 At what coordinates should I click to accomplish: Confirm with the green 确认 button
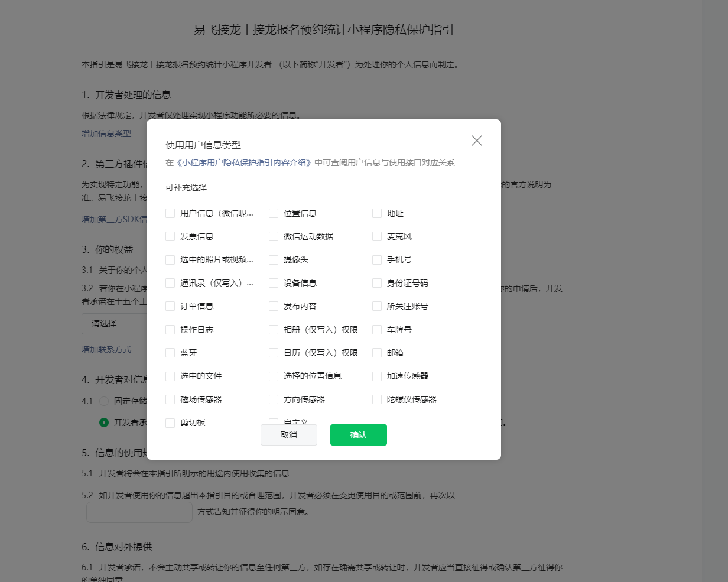(359, 435)
